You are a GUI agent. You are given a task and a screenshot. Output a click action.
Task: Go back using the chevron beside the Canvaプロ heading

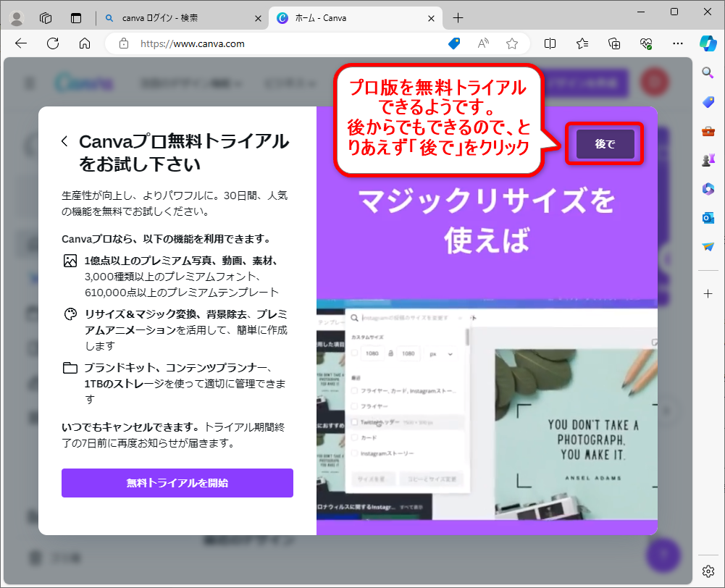pos(64,141)
